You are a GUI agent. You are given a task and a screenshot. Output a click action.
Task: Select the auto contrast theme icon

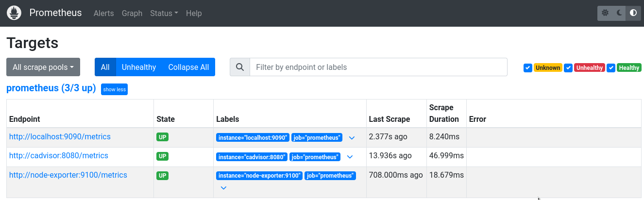click(633, 13)
